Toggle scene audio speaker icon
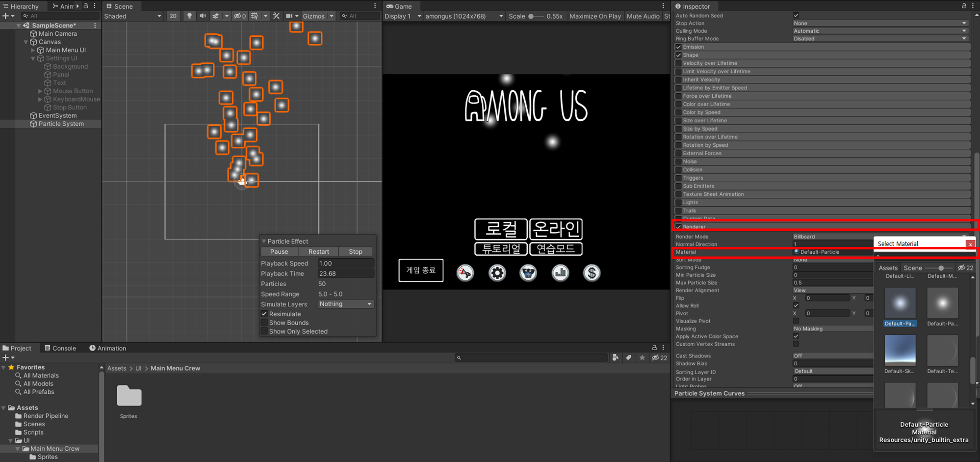The image size is (980, 462). tap(202, 16)
